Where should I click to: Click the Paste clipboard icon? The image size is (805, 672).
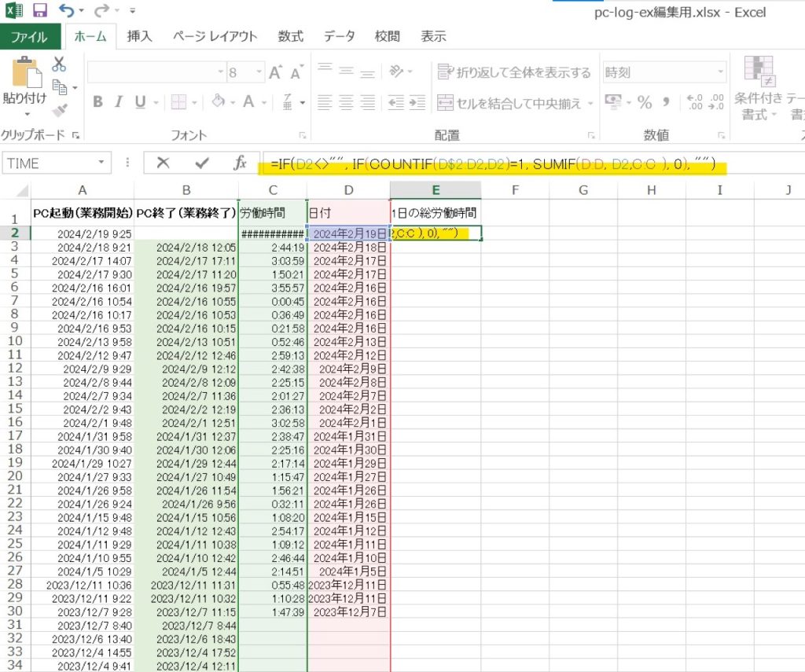27,73
